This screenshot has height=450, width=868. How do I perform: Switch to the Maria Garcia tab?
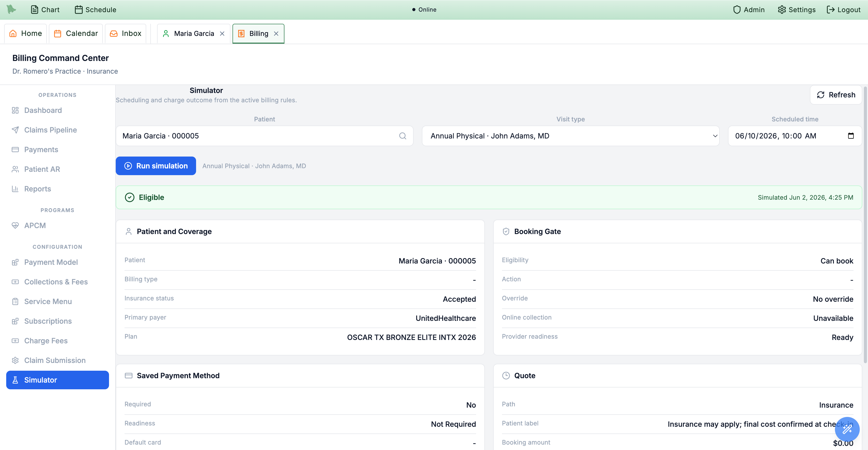tap(194, 33)
